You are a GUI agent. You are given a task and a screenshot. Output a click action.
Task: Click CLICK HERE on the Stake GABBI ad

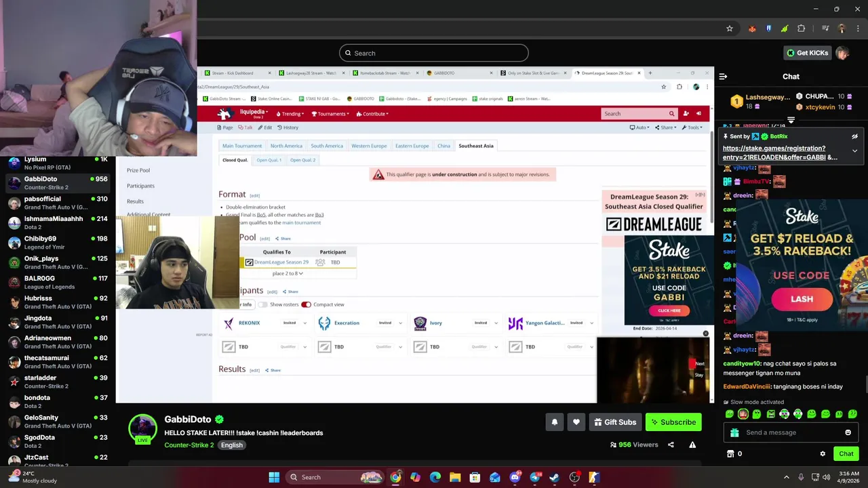coord(669,310)
